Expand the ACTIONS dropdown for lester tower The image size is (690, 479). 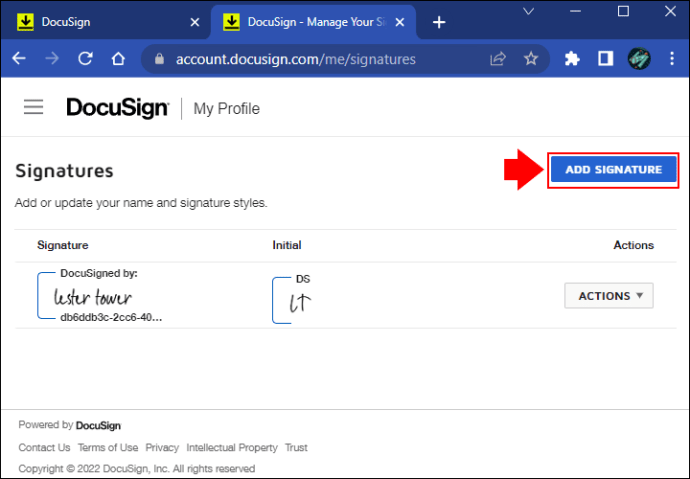pos(609,296)
